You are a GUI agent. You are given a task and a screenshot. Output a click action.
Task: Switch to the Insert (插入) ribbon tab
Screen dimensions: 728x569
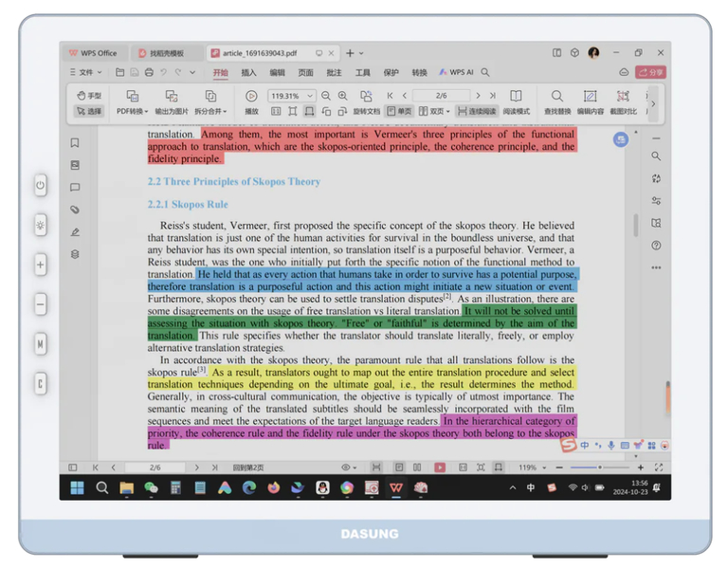pos(248,72)
